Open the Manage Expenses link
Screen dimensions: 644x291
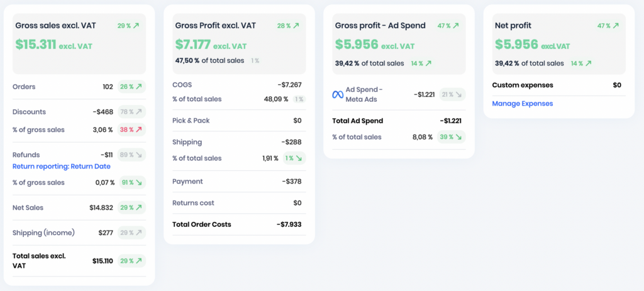pyautogui.click(x=523, y=104)
